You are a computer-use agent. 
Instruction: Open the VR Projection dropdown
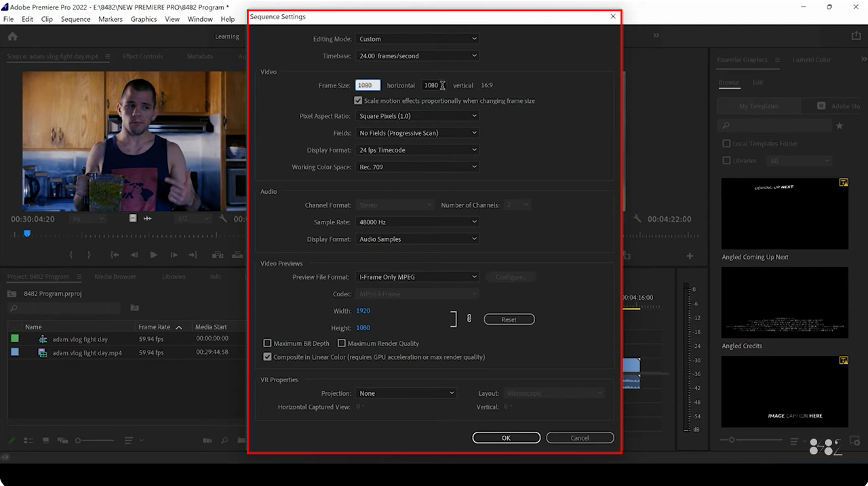[x=406, y=393]
